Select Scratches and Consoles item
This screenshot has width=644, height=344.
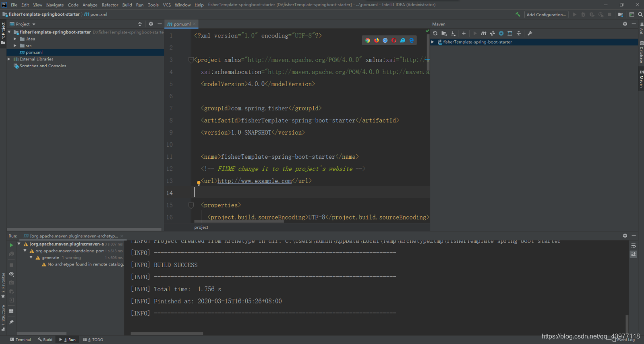[x=43, y=66]
